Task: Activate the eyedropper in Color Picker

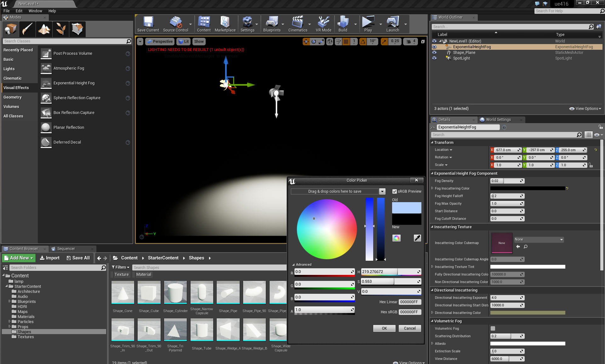Action: click(x=417, y=238)
